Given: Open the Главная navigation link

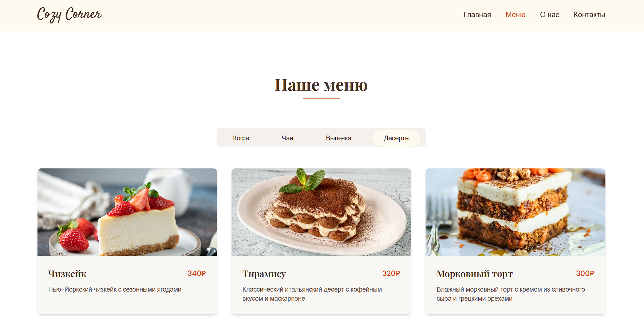Looking at the screenshot, I should 477,15.
